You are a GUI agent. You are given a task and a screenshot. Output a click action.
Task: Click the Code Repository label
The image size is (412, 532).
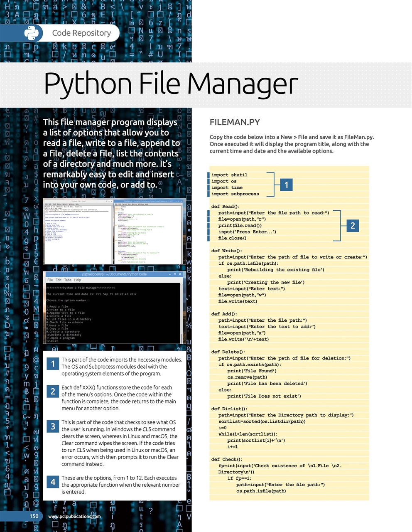81,33
